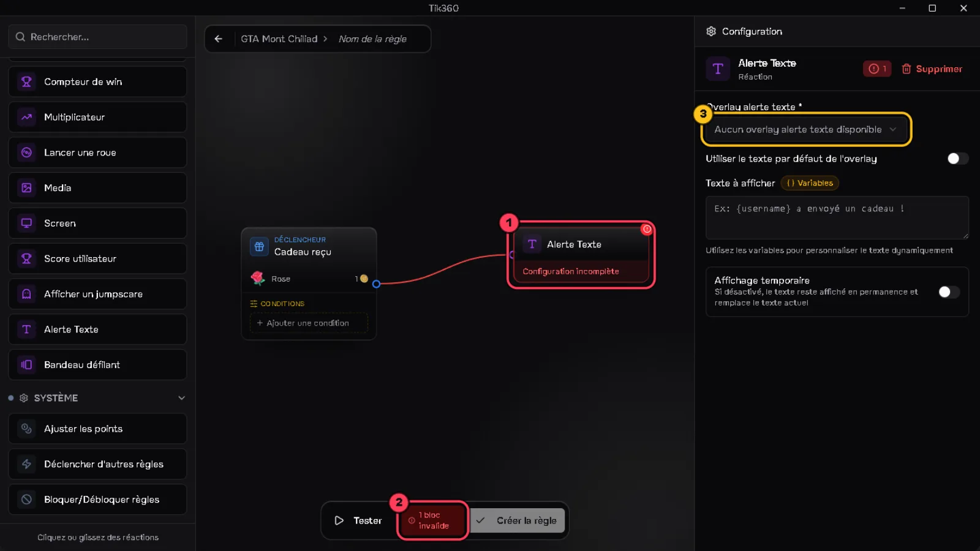The width and height of the screenshot is (980, 551).
Task: Select the Cadeau reçu trigger title
Action: [303, 252]
